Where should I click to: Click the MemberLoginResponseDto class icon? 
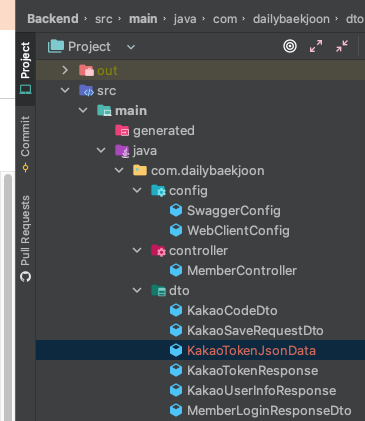point(176,410)
